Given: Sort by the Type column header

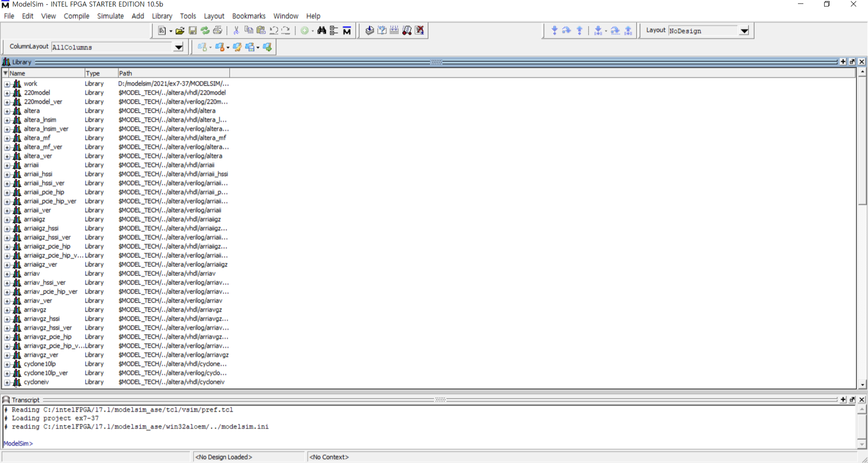Looking at the screenshot, I should (101, 73).
